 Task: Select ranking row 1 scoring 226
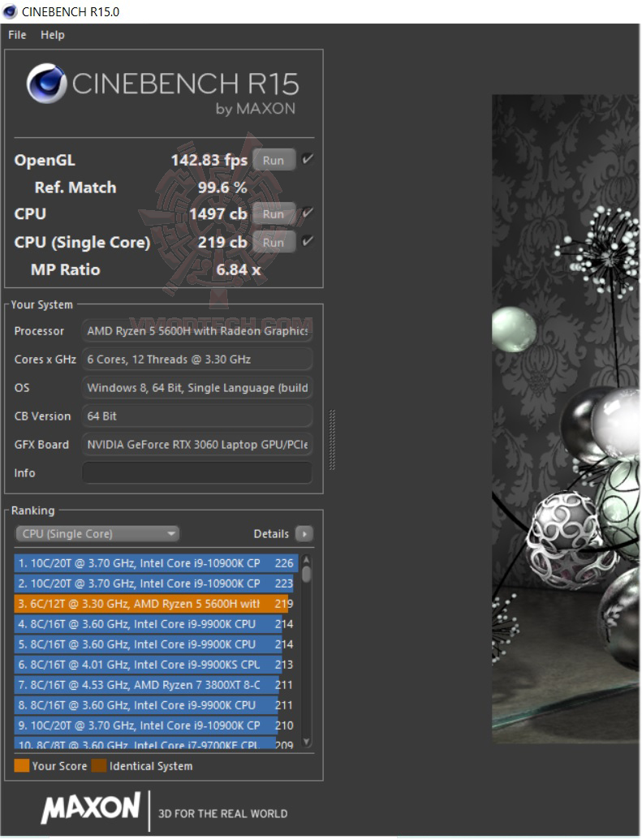click(x=156, y=563)
